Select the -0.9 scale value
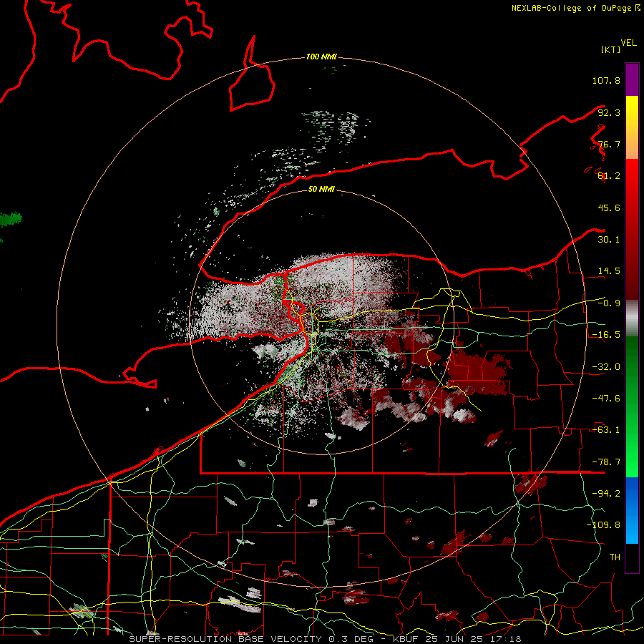 pyautogui.click(x=609, y=303)
